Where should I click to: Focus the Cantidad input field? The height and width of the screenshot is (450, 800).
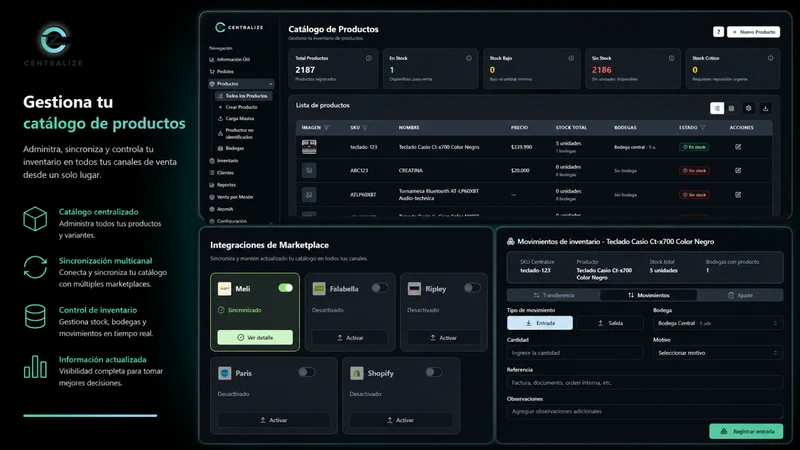click(575, 353)
